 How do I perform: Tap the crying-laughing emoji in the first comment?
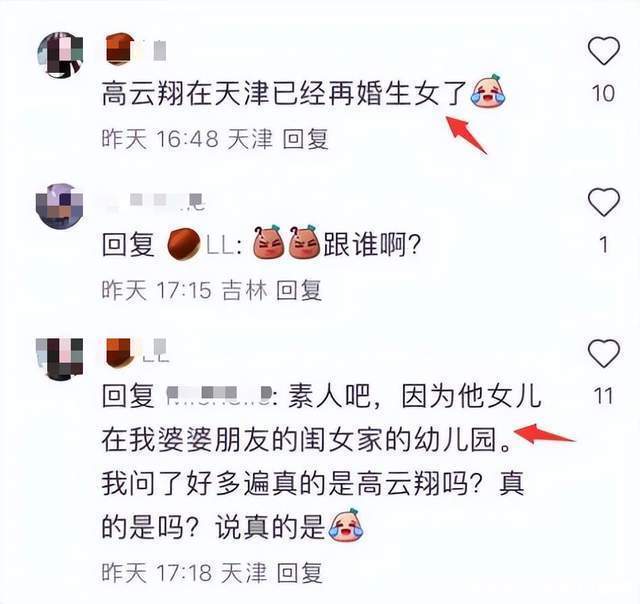(x=488, y=91)
